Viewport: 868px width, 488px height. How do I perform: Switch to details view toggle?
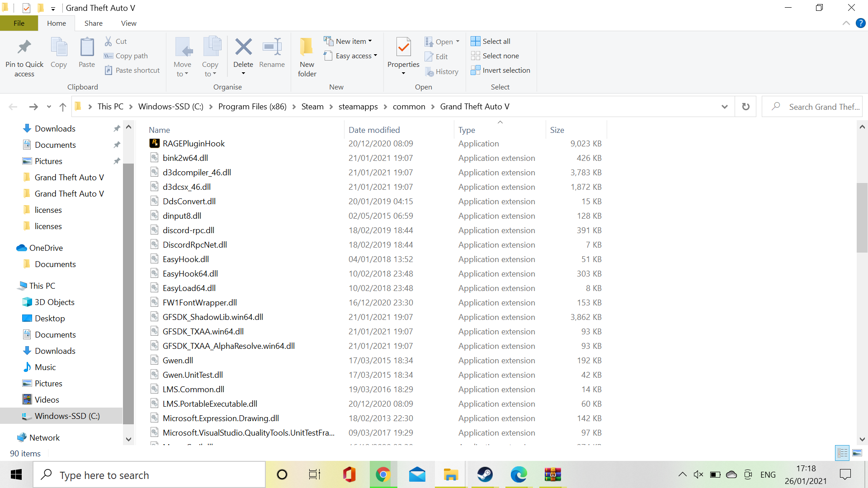coord(843,453)
